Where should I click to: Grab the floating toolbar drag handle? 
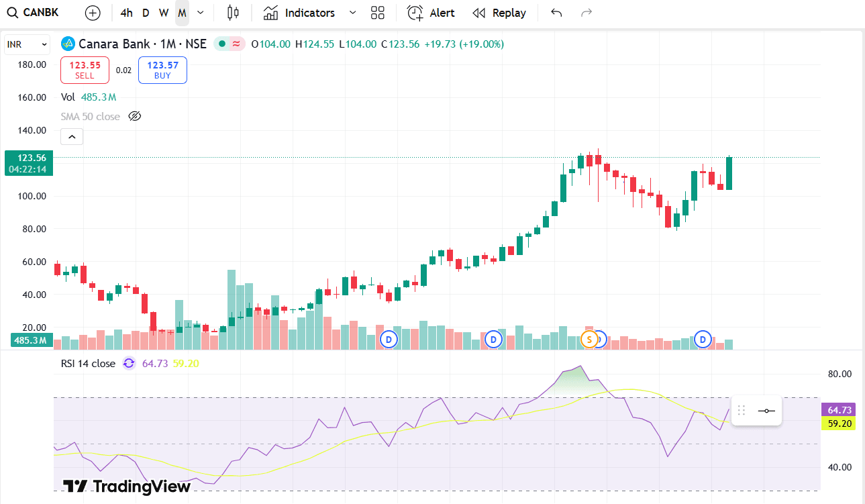pos(742,411)
